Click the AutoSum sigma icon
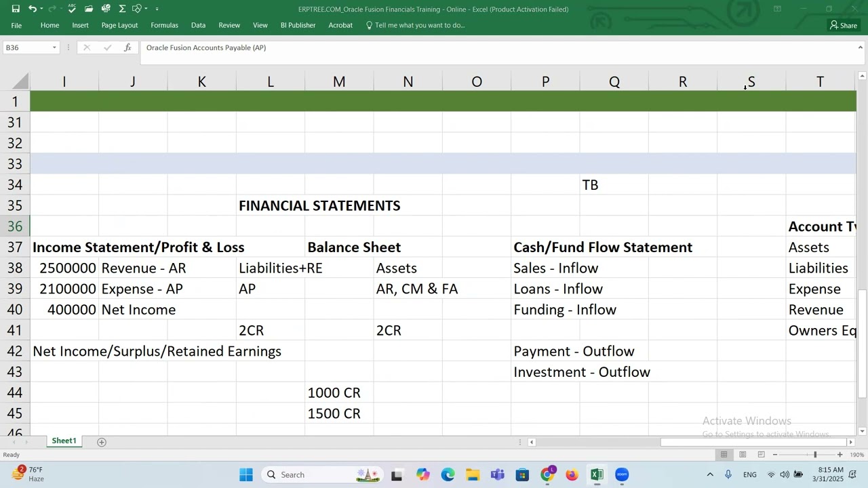 (122, 9)
